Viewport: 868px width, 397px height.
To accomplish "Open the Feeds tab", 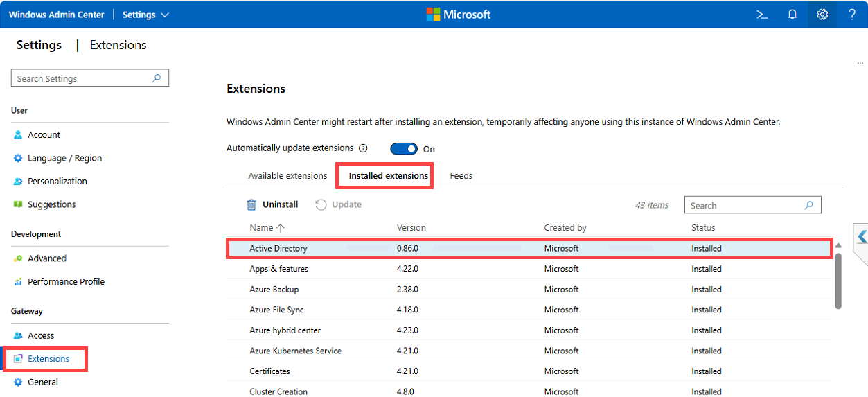I will (x=461, y=176).
